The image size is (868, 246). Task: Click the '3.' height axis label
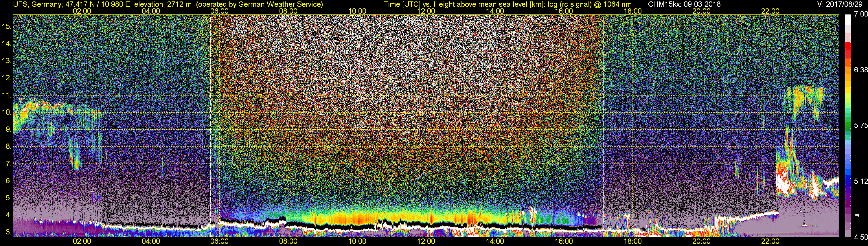(x=8, y=232)
